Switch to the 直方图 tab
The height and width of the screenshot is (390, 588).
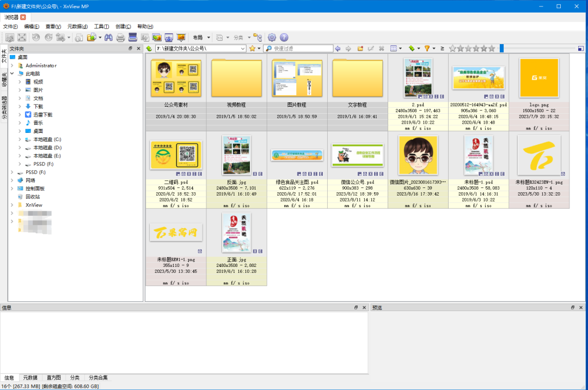(x=53, y=377)
